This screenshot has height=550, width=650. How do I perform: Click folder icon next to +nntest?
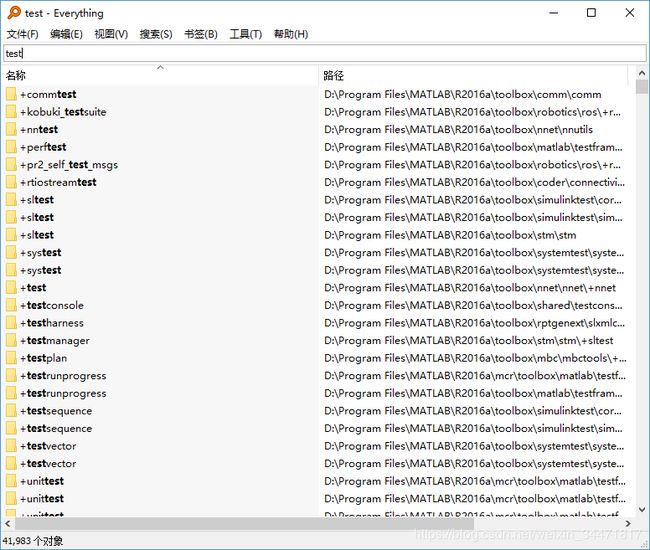click(x=12, y=129)
